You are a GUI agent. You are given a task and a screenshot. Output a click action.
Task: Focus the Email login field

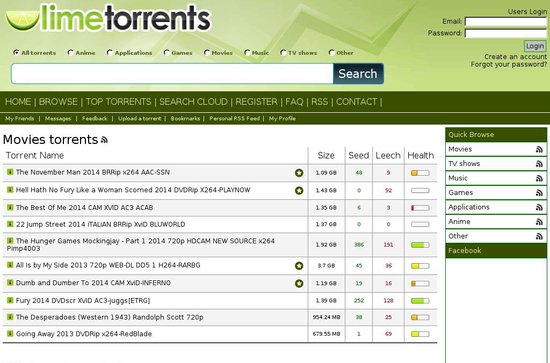click(x=506, y=22)
